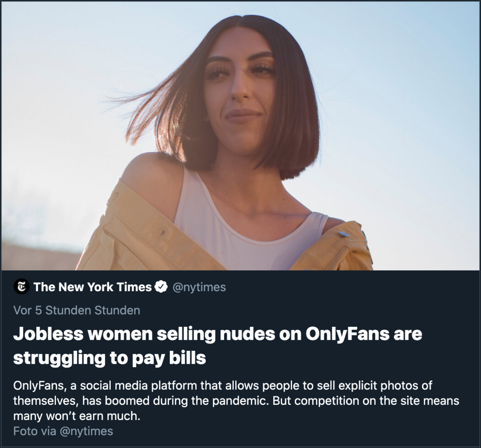This screenshot has width=481, height=448.
Task: Click the "Foto via @nytimes" photo credit
Action: coord(63,431)
